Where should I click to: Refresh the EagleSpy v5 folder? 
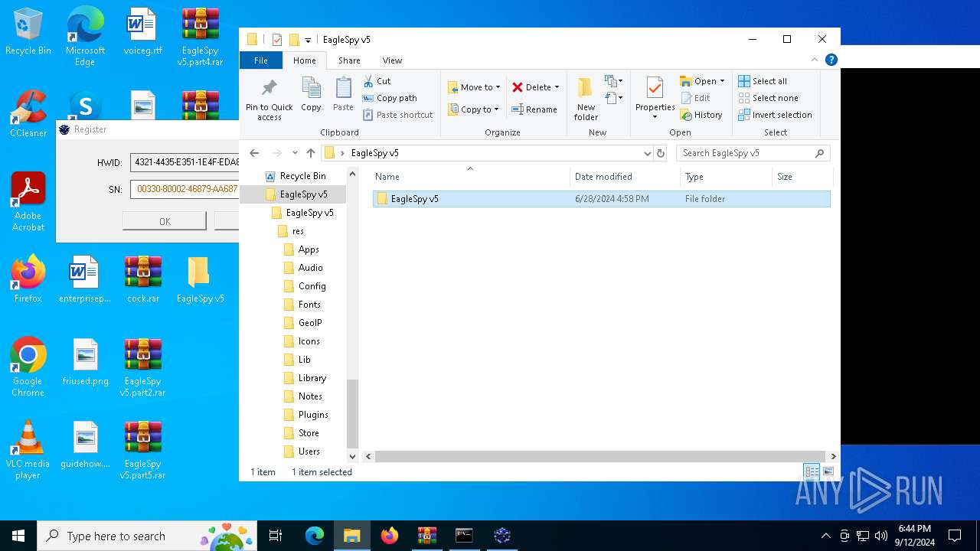[x=661, y=153]
